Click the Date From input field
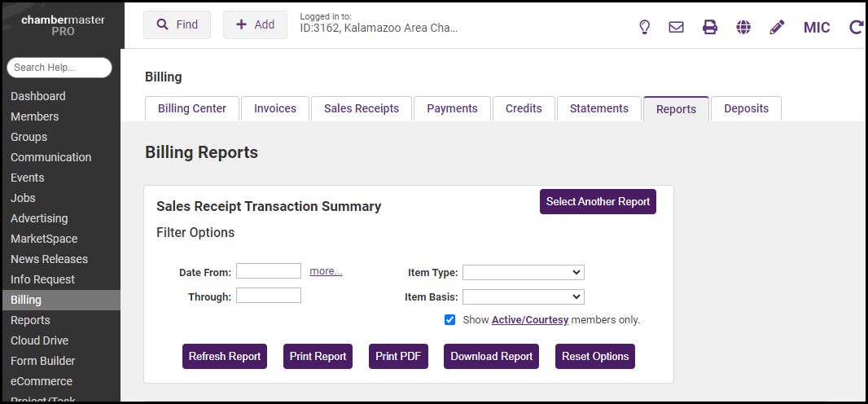This screenshot has width=868, height=404. pyautogui.click(x=269, y=271)
